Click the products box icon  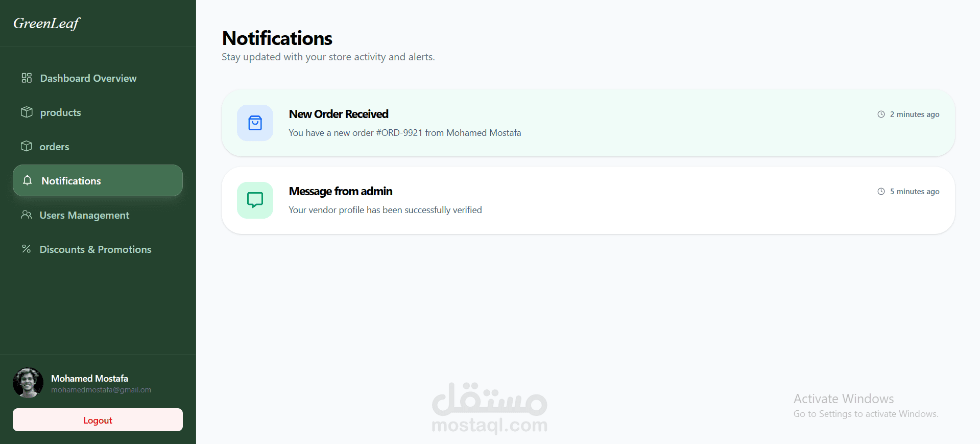(27, 112)
